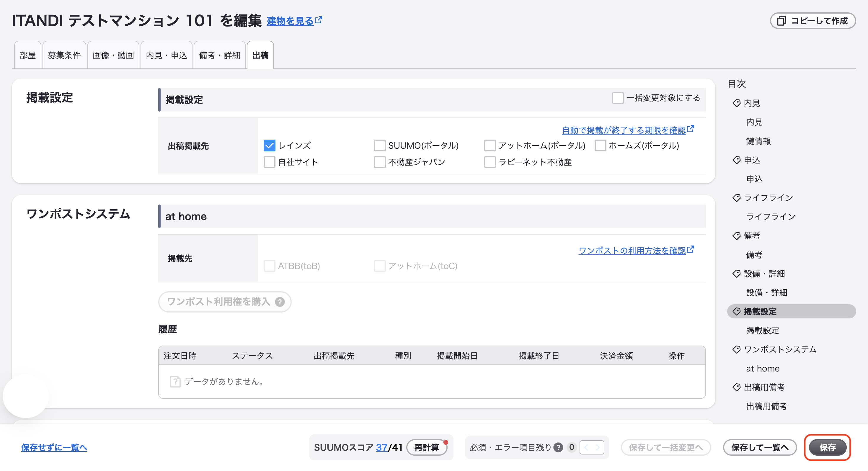Click 保存せずに一覧へ link

(54, 447)
